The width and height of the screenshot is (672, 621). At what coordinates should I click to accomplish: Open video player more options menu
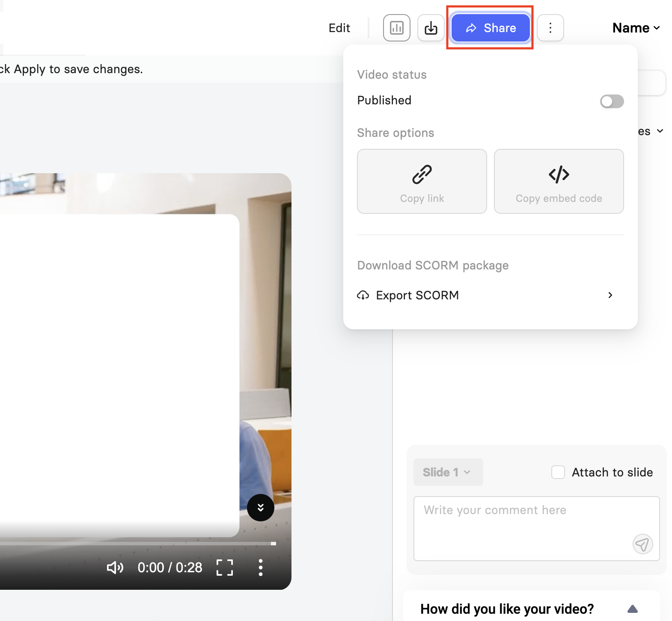click(260, 568)
